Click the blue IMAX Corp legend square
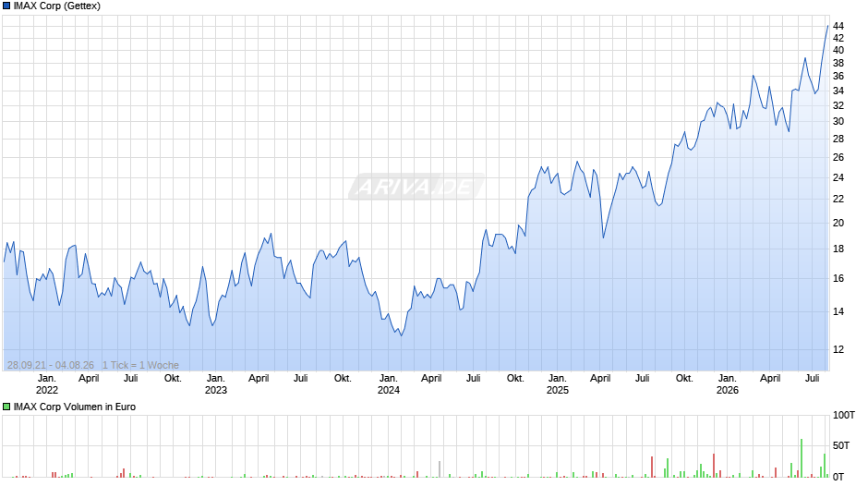The width and height of the screenshot is (868, 486). point(6,6)
